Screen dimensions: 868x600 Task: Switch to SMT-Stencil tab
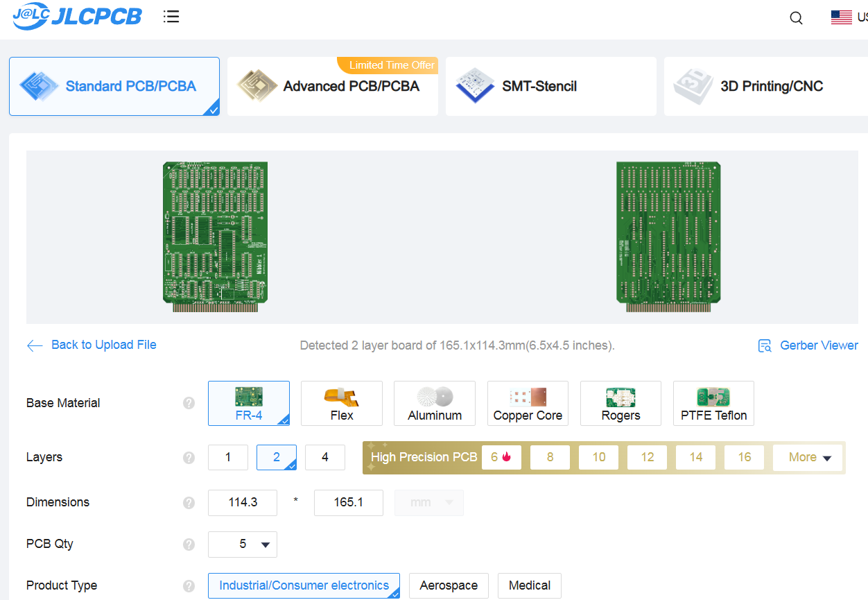[x=550, y=87]
